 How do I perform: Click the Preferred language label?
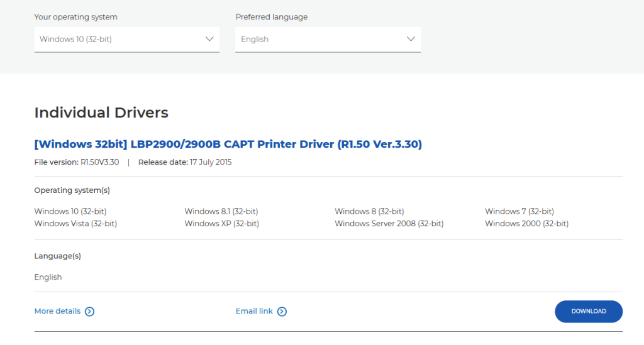272,17
